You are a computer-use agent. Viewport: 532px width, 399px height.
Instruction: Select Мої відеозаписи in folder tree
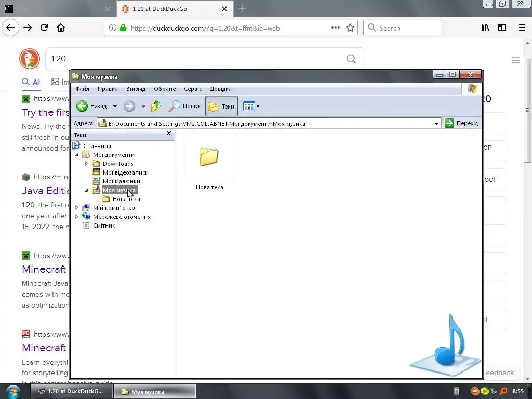pyautogui.click(x=126, y=172)
